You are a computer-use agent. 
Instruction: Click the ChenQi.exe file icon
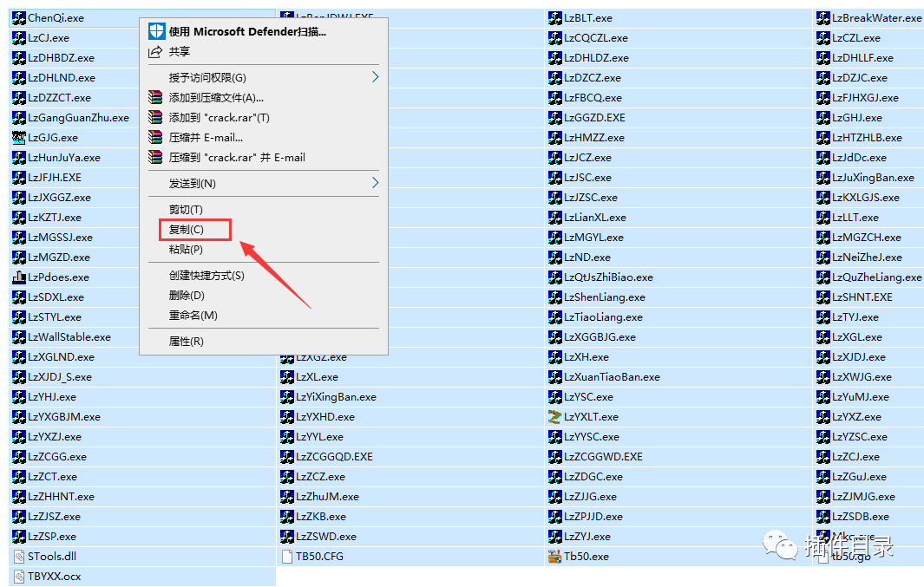tap(19, 18)
